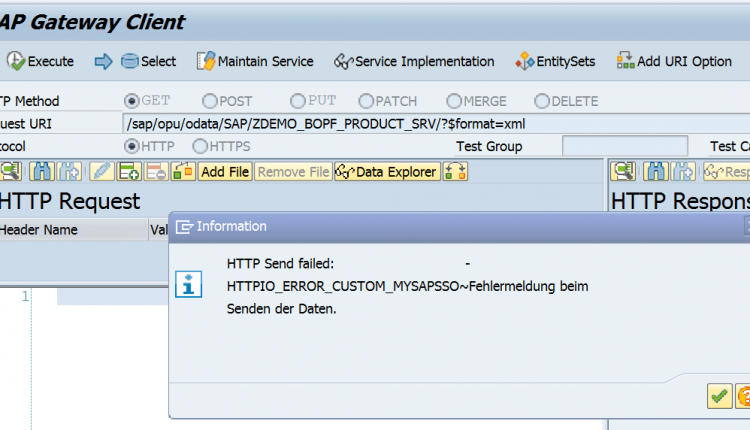Click the EntitySets button
Viewport: 750px width, 430px height.
(x=555, y=61)
